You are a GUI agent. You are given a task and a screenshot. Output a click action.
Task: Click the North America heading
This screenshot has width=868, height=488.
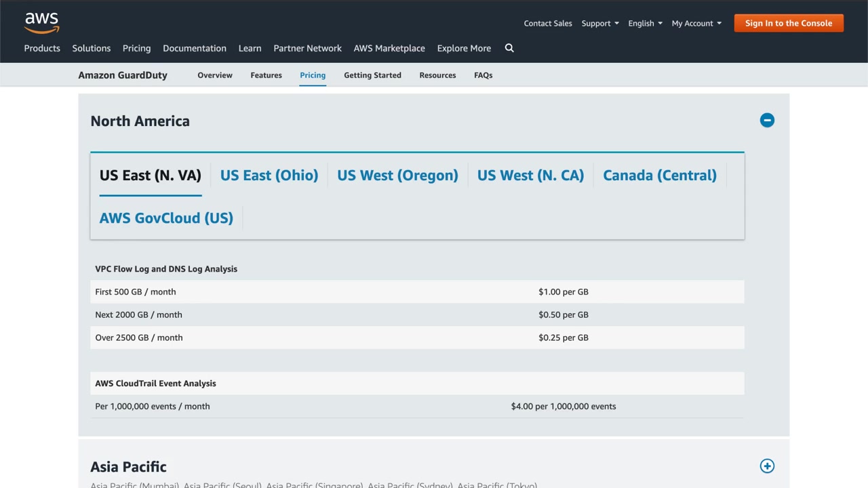tap(140, 121)
